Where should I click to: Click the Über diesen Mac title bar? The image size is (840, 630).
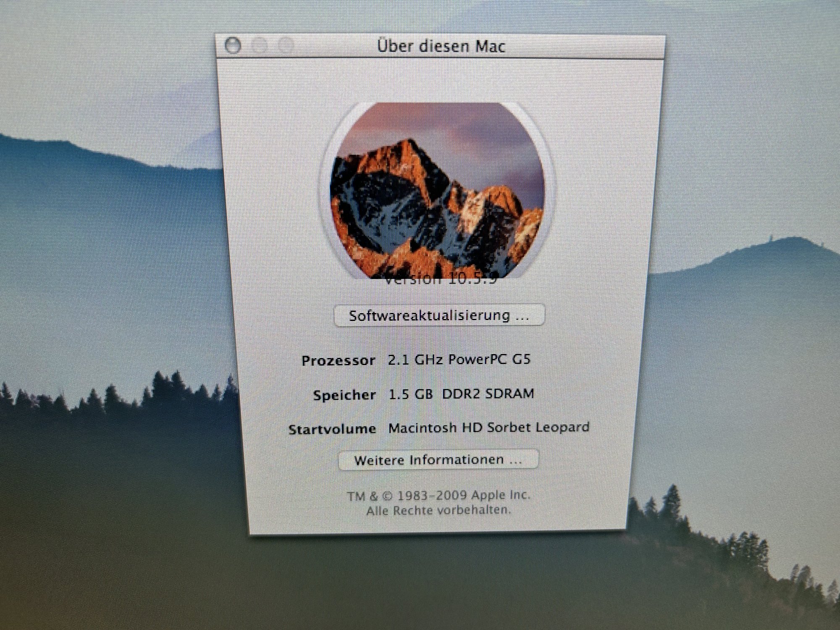pos(441,46)
